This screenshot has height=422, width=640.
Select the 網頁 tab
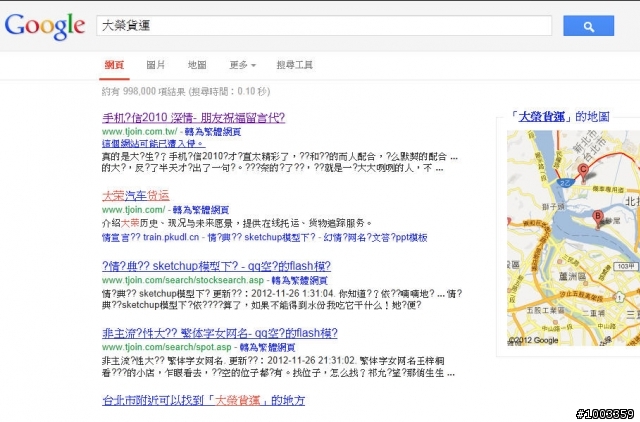click(114, 65)
